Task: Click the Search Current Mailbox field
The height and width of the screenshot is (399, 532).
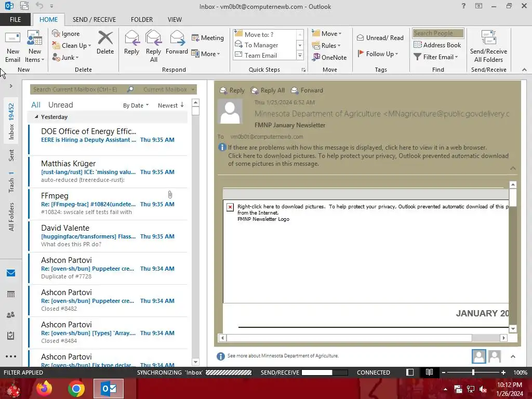Action: (78, 89)
